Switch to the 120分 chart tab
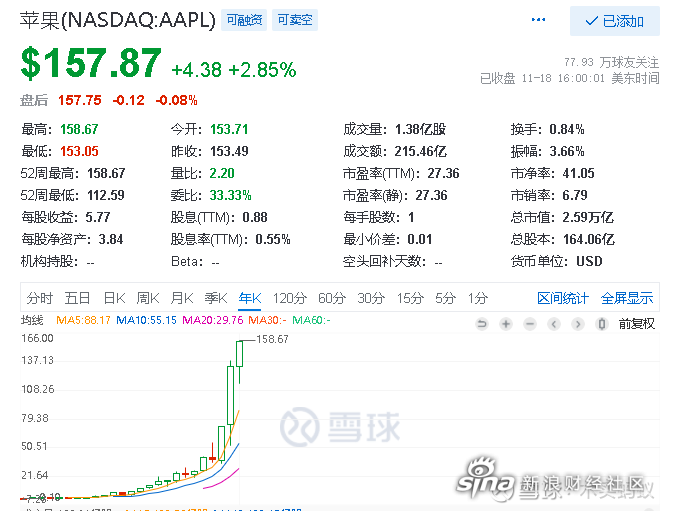 click(290, 298)
